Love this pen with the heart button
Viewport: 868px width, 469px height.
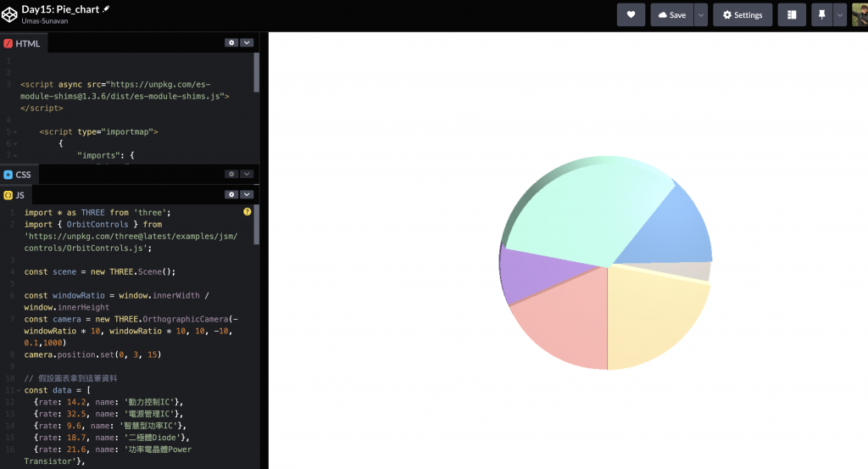[x=631, y=15]
